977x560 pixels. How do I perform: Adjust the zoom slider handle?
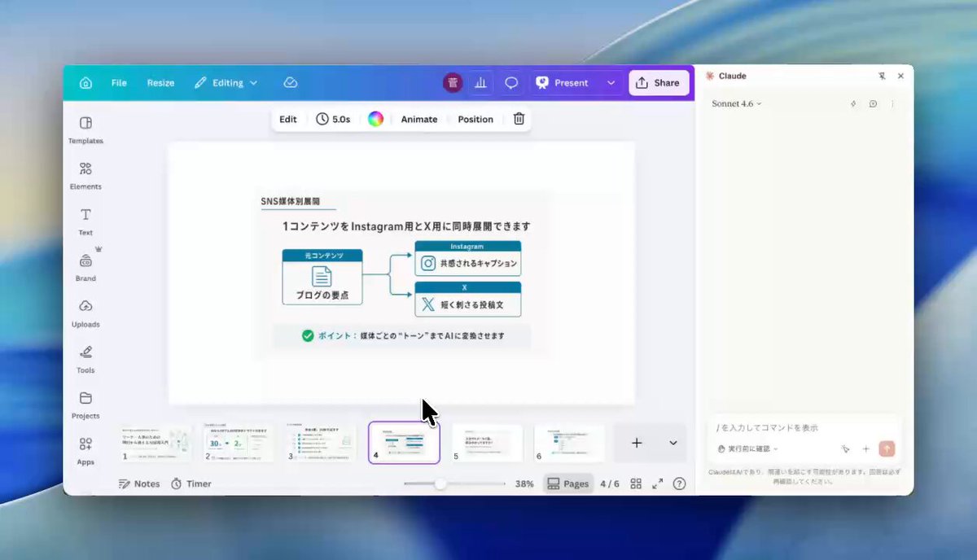pos(440,483)
